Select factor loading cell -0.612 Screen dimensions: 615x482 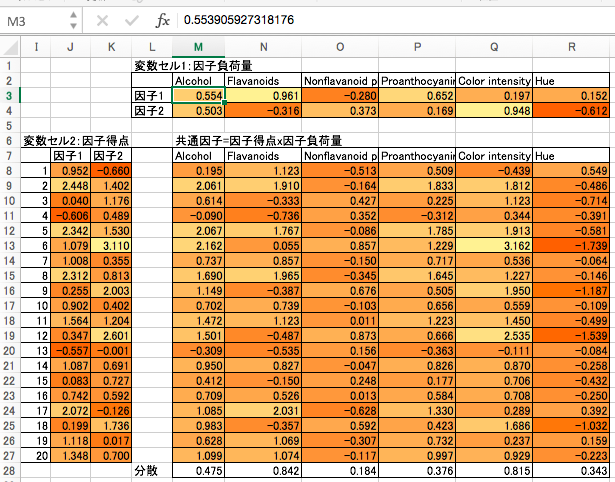click(571, 111)
